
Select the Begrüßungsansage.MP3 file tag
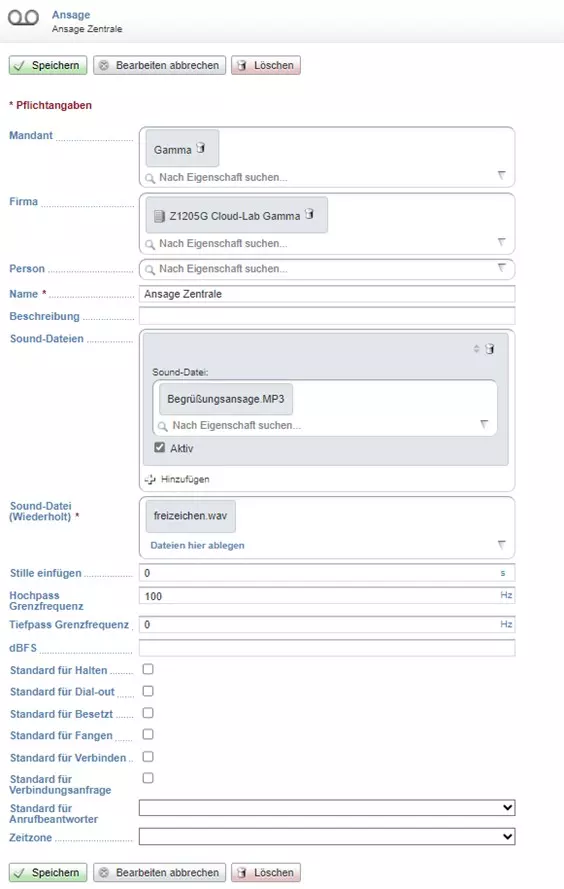coord(226,399)
